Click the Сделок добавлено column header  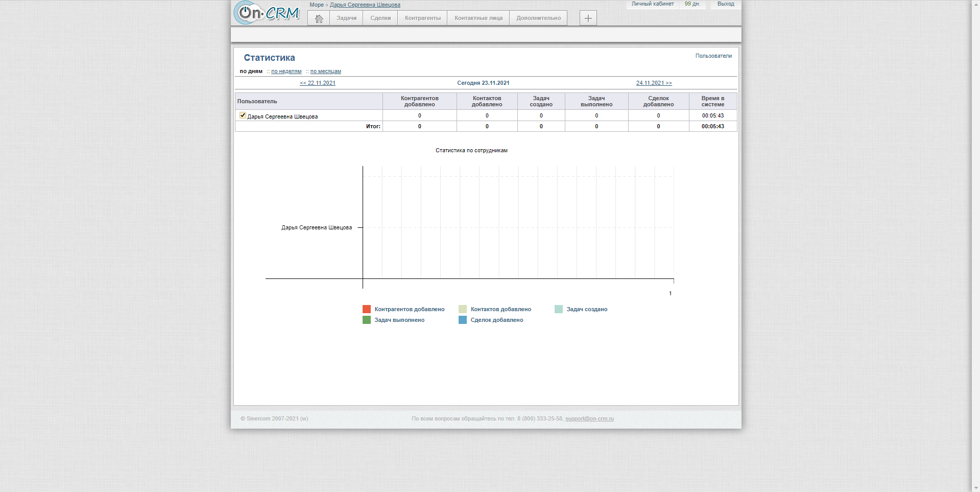(x=659, y=101)
